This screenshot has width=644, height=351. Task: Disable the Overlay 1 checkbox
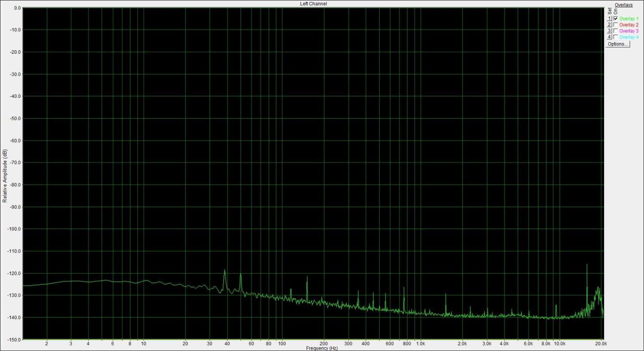[x=616, y=19]
